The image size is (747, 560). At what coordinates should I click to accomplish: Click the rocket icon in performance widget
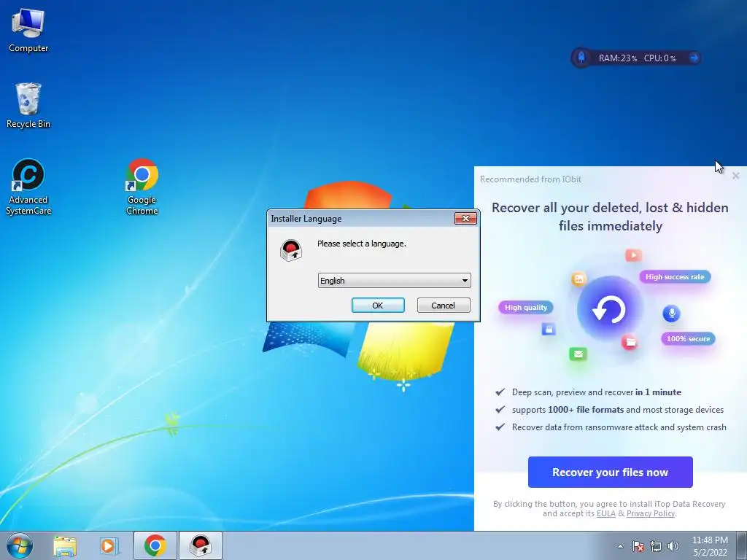tap(581, 58)
